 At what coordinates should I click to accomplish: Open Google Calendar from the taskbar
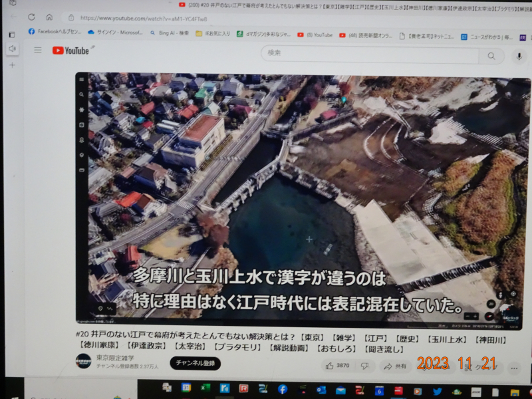186,388
